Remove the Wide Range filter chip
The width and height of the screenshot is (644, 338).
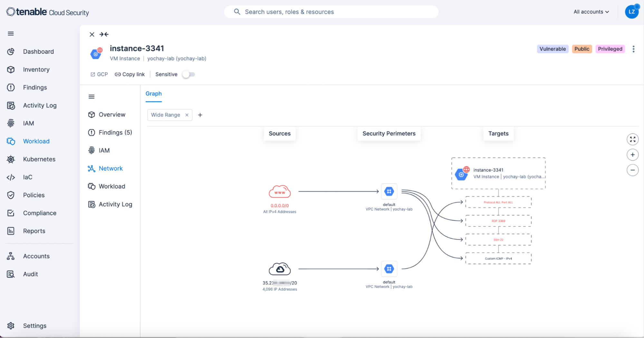pos(187,115)
